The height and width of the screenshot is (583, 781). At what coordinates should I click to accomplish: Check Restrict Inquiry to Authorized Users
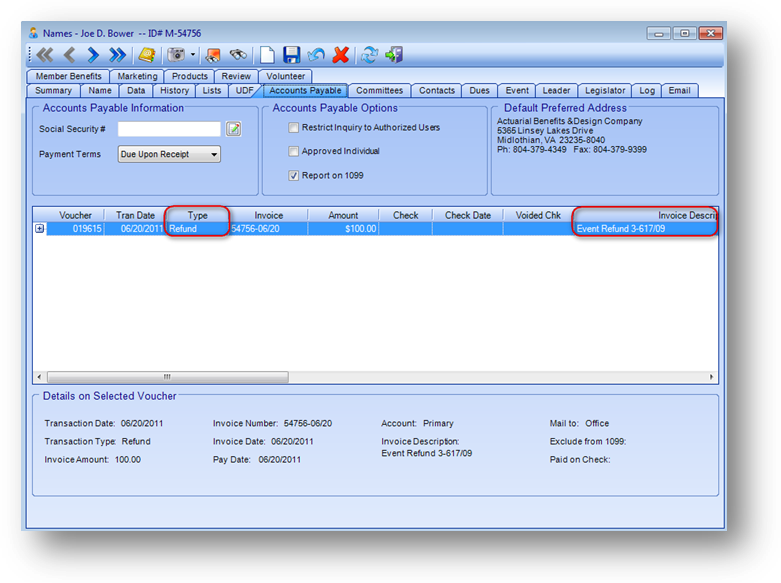(x=293, y=128)
